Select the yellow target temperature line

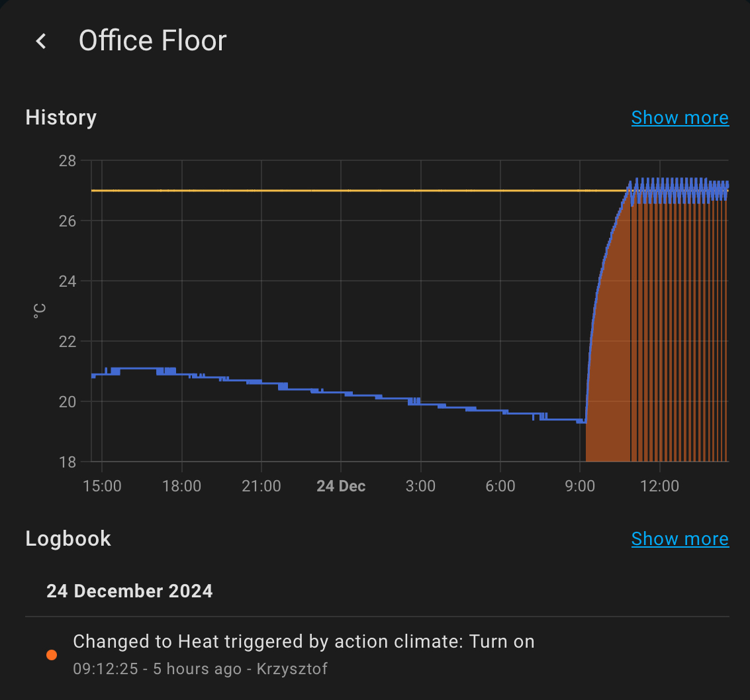tap(359, 191)
